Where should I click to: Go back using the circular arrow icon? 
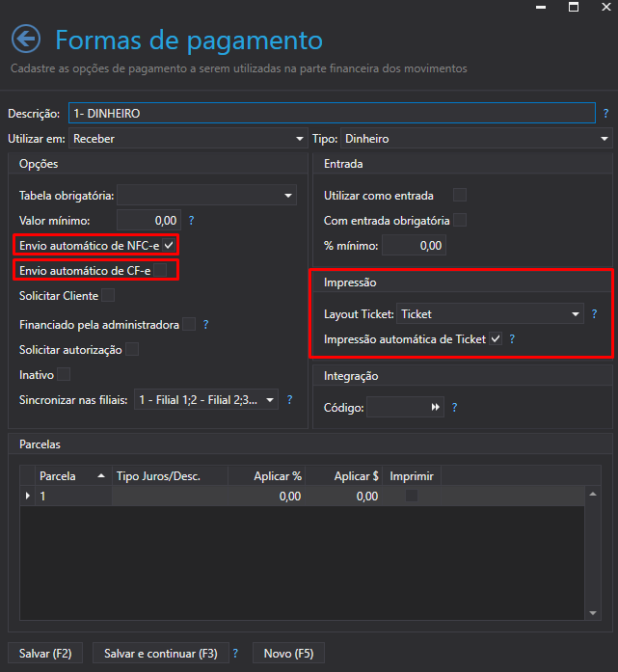coord(26,39)
